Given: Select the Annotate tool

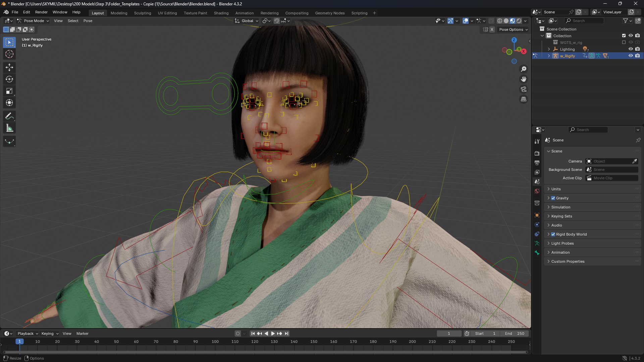Looking at the screenshot, I should click(x=9, y=116).
